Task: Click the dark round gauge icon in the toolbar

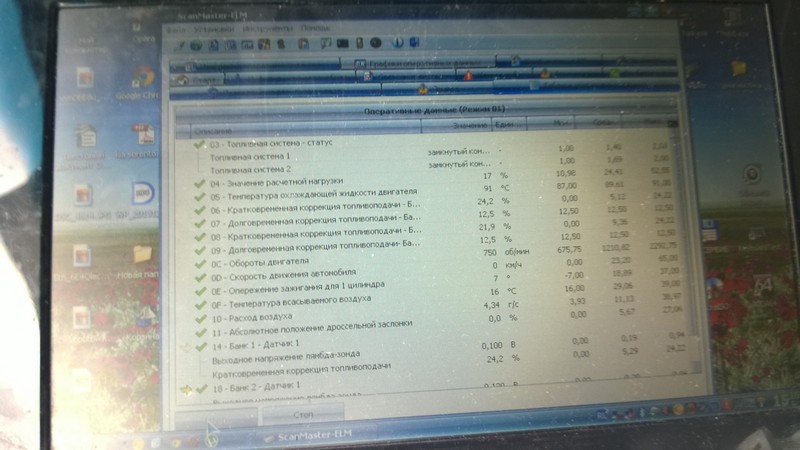Action: pos(376,43)
